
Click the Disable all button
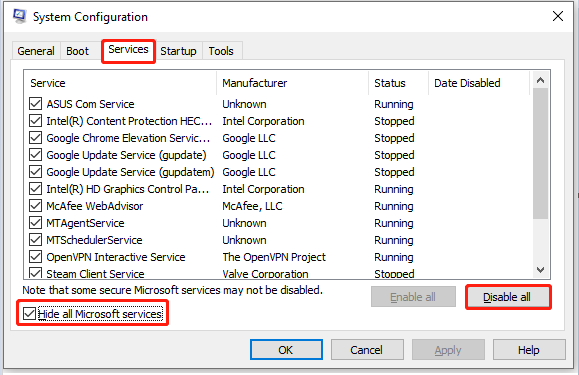(x=507, y=297)
